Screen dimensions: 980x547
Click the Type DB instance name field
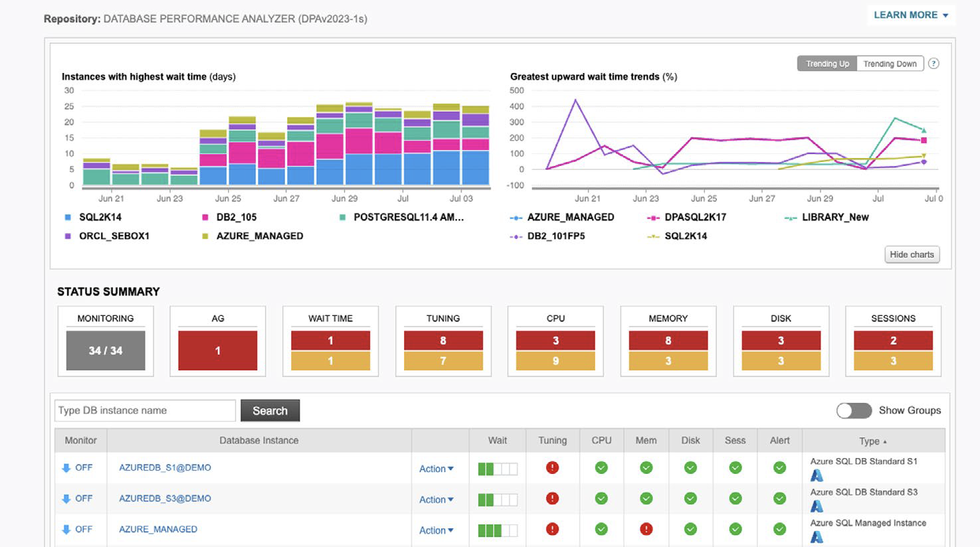[145, 410]
